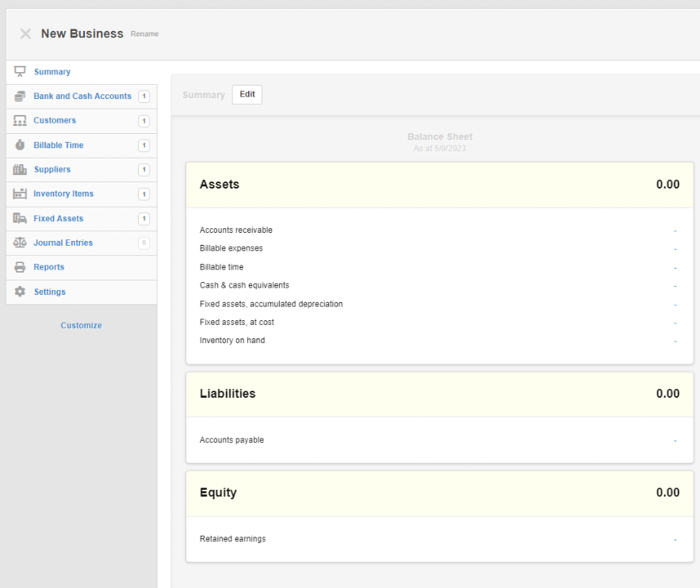Click the Customers people icon
700x588 pixels.
[20, 120]
